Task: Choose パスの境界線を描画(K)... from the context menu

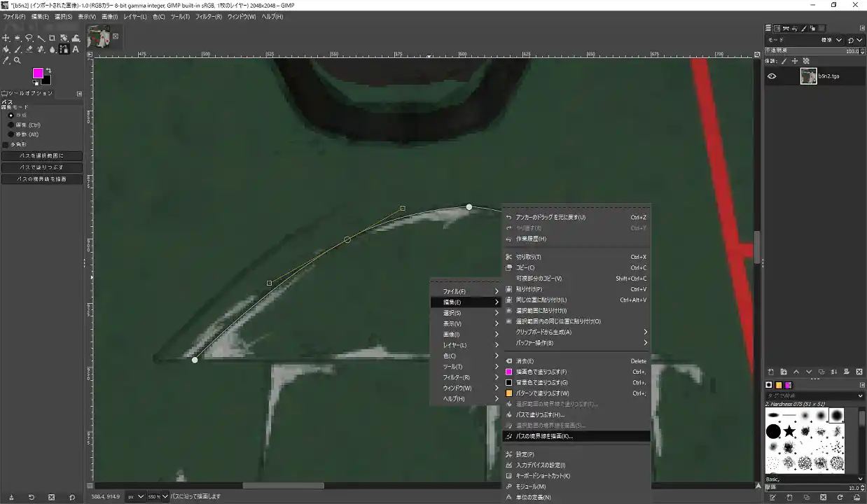Action: click(544, 436)
